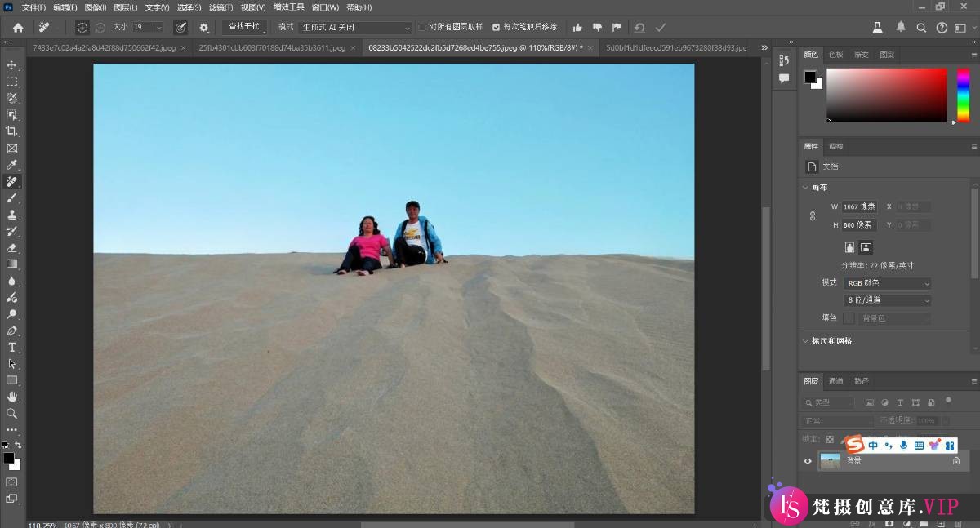Viewport: 980px width, 528px height.
Task: Select the Pen tool
Action: tap(11, 331)
